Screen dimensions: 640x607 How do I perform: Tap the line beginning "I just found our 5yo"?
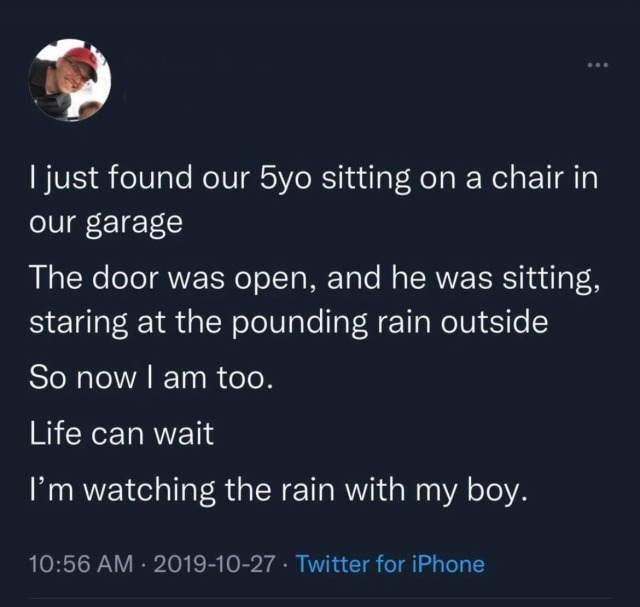313,178
